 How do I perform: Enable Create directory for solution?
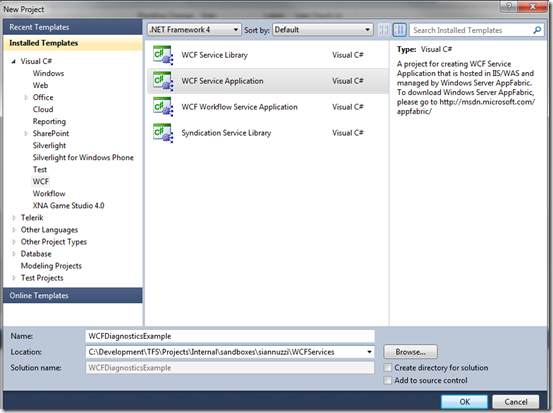388,368
